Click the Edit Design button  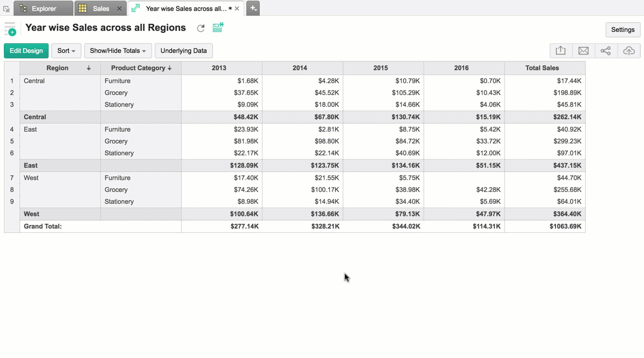tap(26, 51)
